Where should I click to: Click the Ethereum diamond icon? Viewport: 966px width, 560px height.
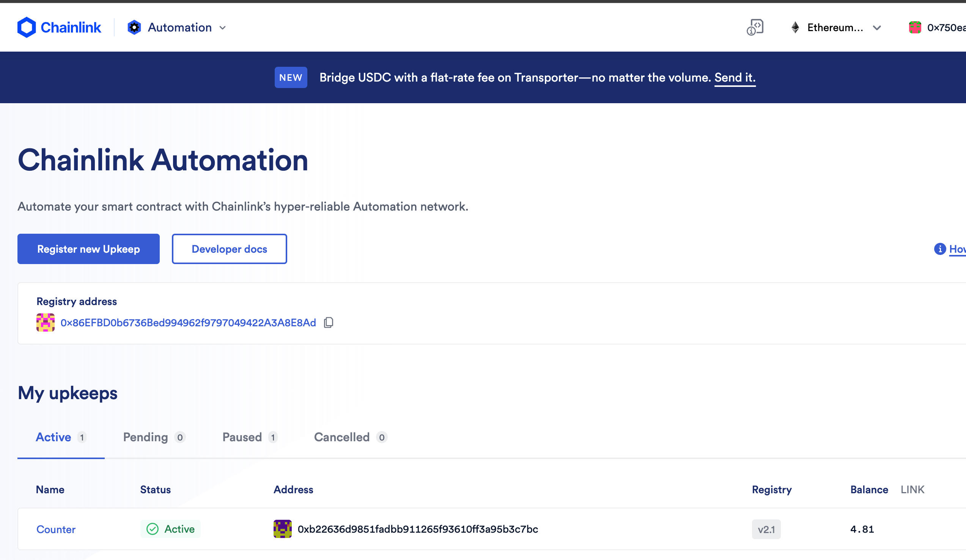coord(795,27)
